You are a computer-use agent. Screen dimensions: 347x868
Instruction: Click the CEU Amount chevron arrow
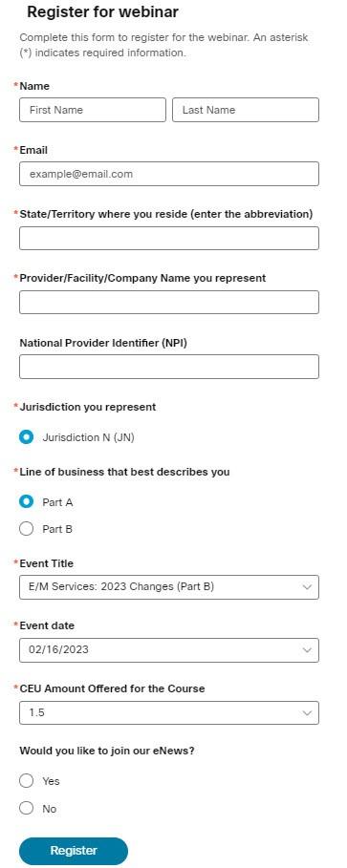[307, 713]
